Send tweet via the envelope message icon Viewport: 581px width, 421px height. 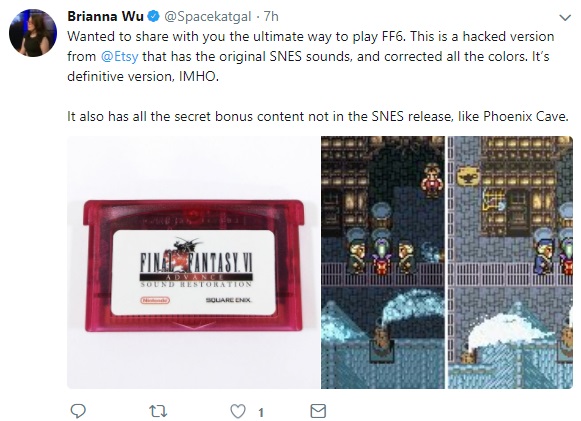(318, 411)
